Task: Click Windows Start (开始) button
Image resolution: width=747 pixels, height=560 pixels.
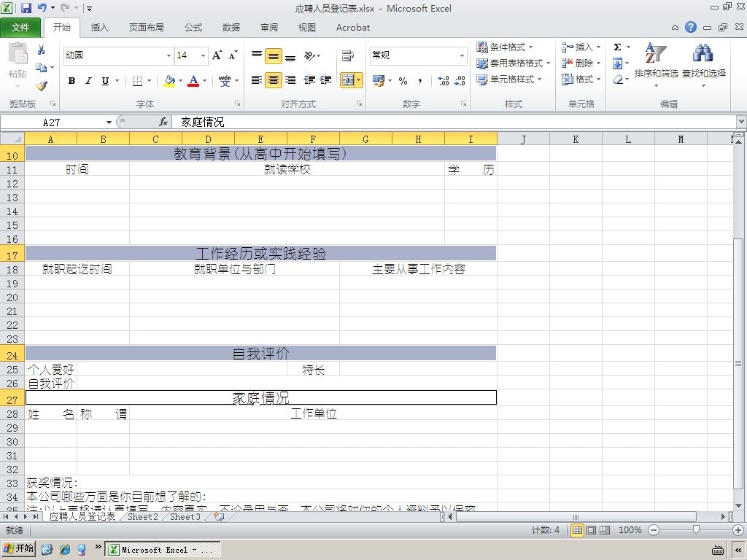Action: pos(18,548)
